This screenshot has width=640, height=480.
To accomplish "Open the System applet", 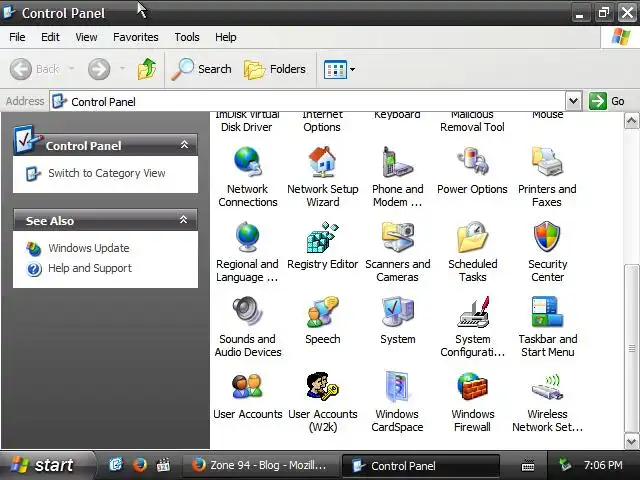I will click(x=398, y=312).
